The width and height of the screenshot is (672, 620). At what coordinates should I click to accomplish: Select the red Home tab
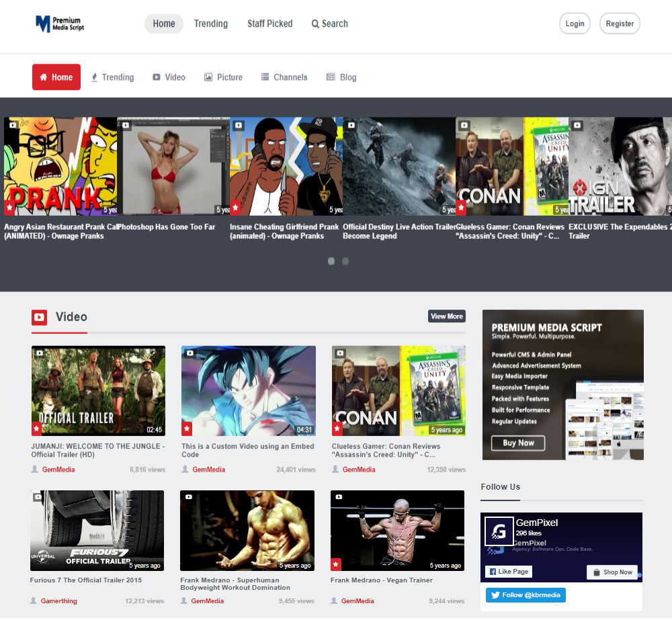[56, 77]
